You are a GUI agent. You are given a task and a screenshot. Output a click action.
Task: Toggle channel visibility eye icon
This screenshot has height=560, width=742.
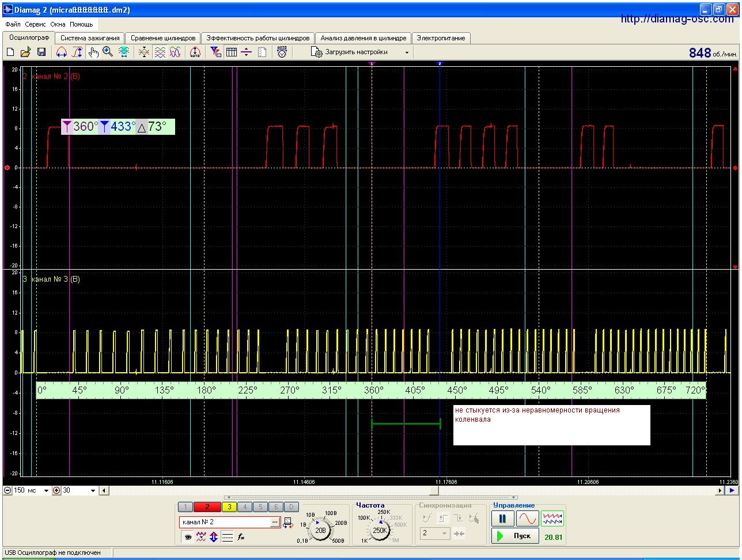(x=188, y=537)
